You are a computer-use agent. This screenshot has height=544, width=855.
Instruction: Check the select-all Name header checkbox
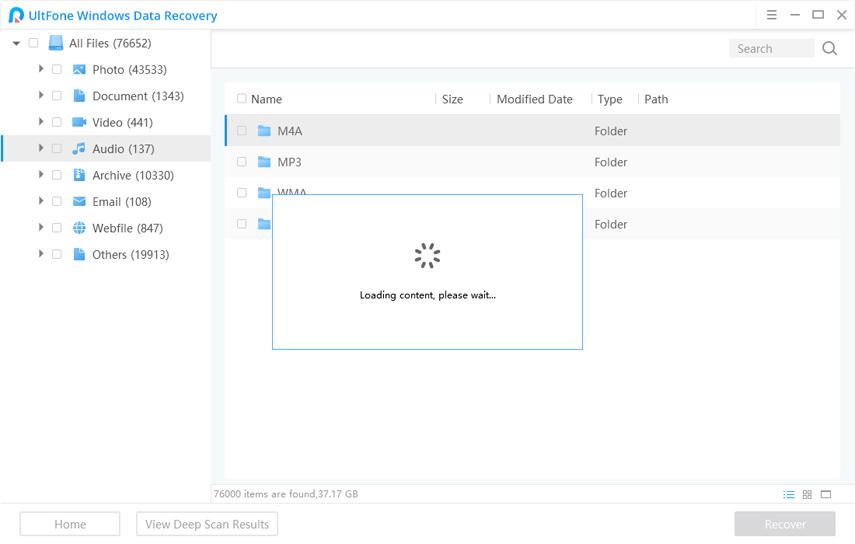242,99
